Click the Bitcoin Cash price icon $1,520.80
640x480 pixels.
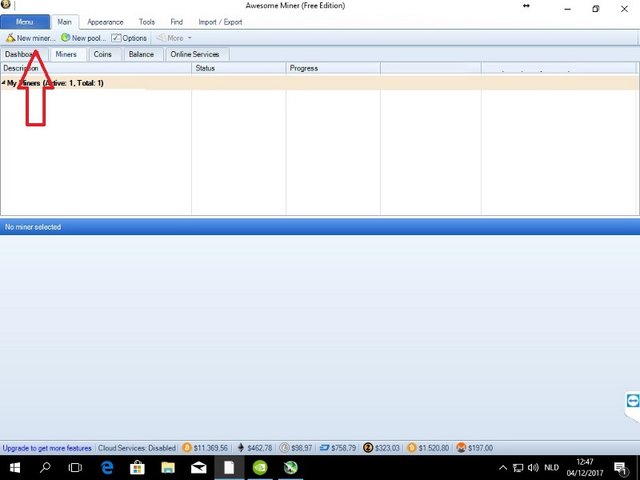click(411, 448)
